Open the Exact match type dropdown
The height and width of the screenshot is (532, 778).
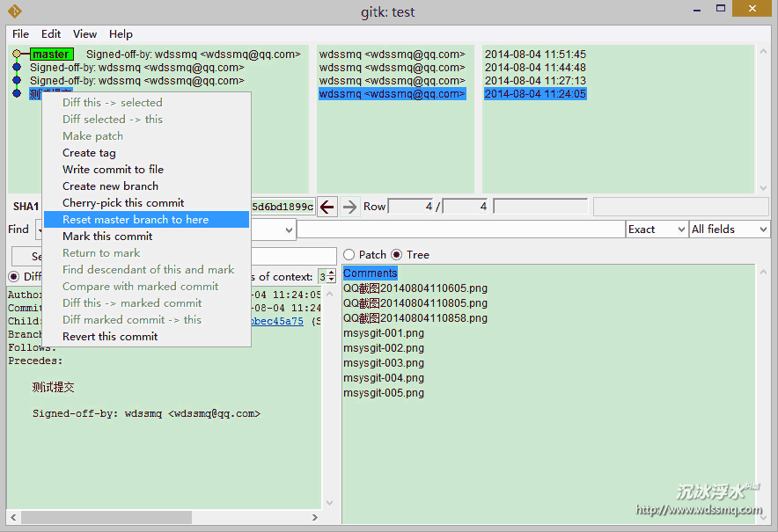coord(656,230)
